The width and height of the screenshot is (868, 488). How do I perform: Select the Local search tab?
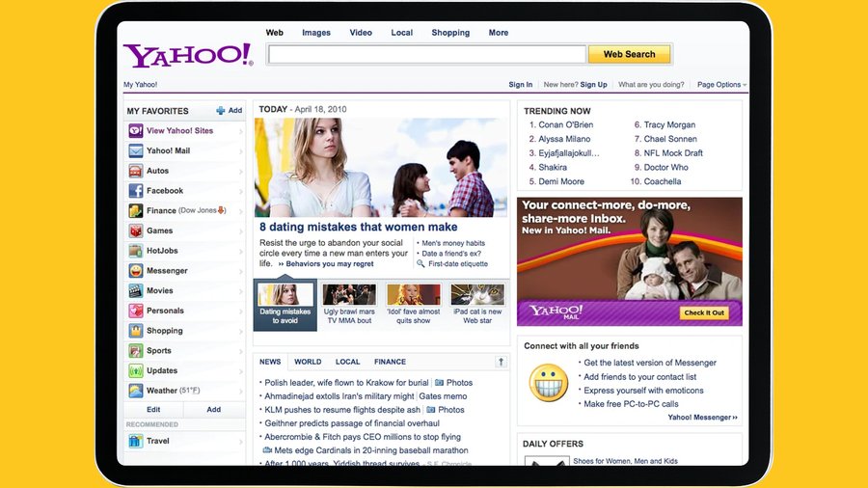(x=402, y=33)
